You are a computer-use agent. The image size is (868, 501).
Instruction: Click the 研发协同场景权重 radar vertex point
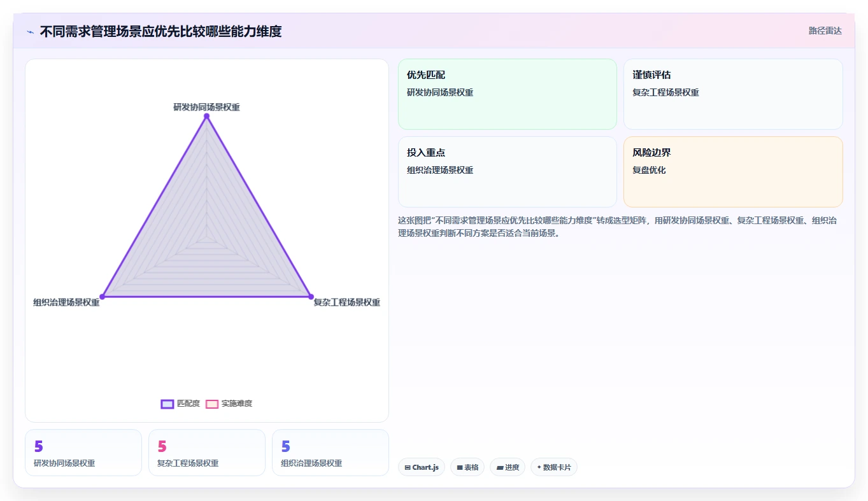coord(206,116)
